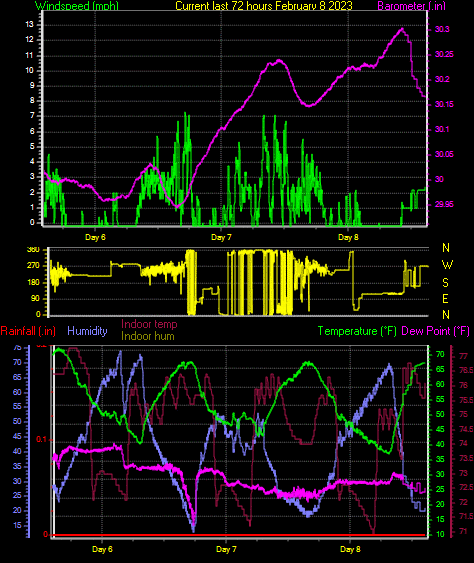Click Day 7 marker on the temperature chart
This screenshot has height=563, width=474.
[x=226, y=549]
